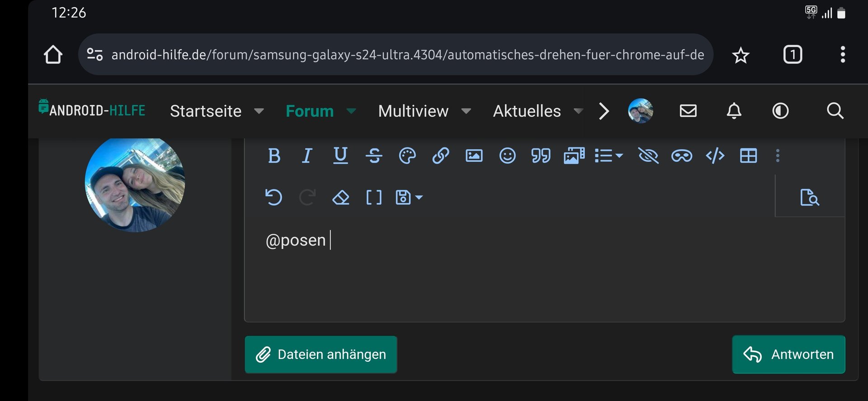Open the Multiview navigation item
Image resolution: width=868 pixels, height=401 pixels.
(413, 111)
